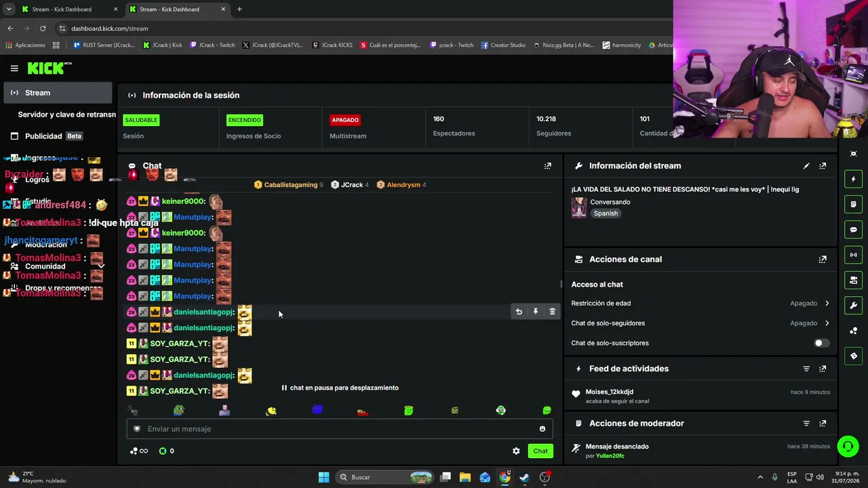Reload the page
This screenshot has height=488, width=868.
click(43, 28)
